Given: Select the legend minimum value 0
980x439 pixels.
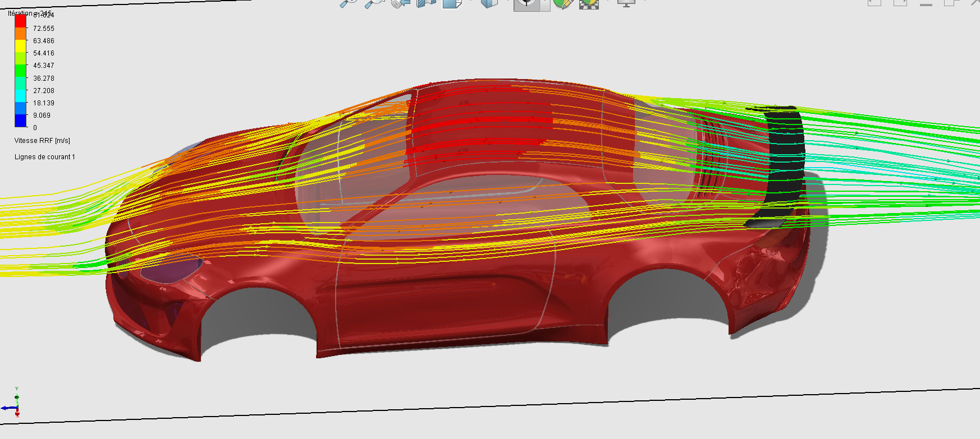Looking at the screenshot, I should 35,128.
